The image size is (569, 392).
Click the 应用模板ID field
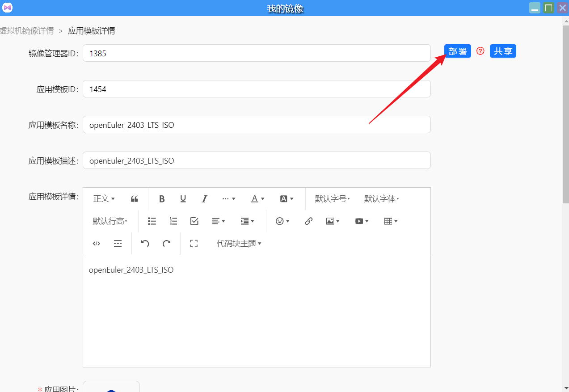pos(257,89)
